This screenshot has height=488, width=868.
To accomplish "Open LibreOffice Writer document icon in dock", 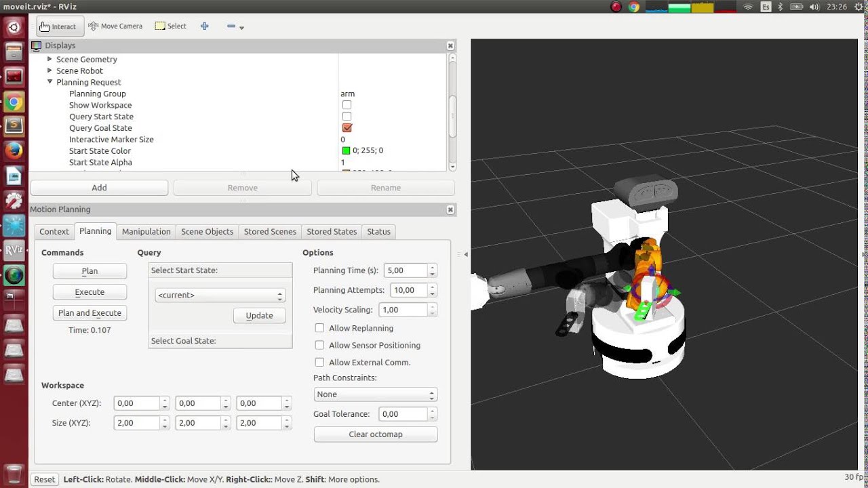I will pyautogui.click(x=14, y=176).
